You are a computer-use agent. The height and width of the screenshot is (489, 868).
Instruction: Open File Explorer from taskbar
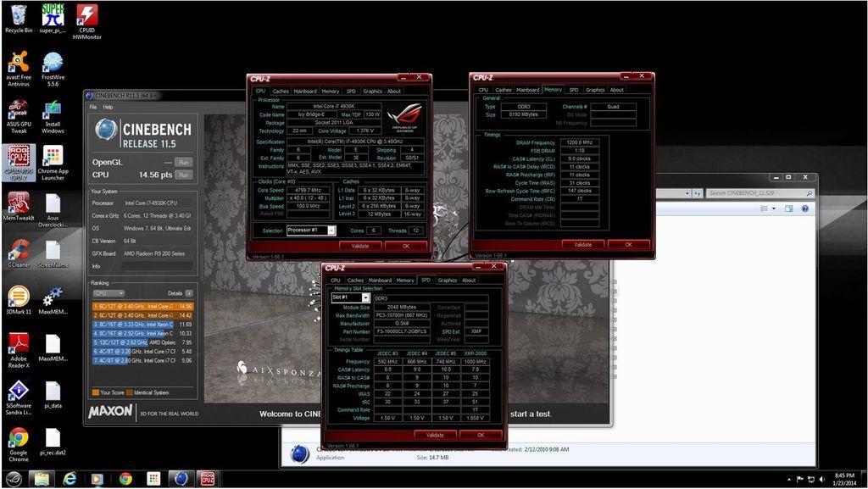[42, 479]
